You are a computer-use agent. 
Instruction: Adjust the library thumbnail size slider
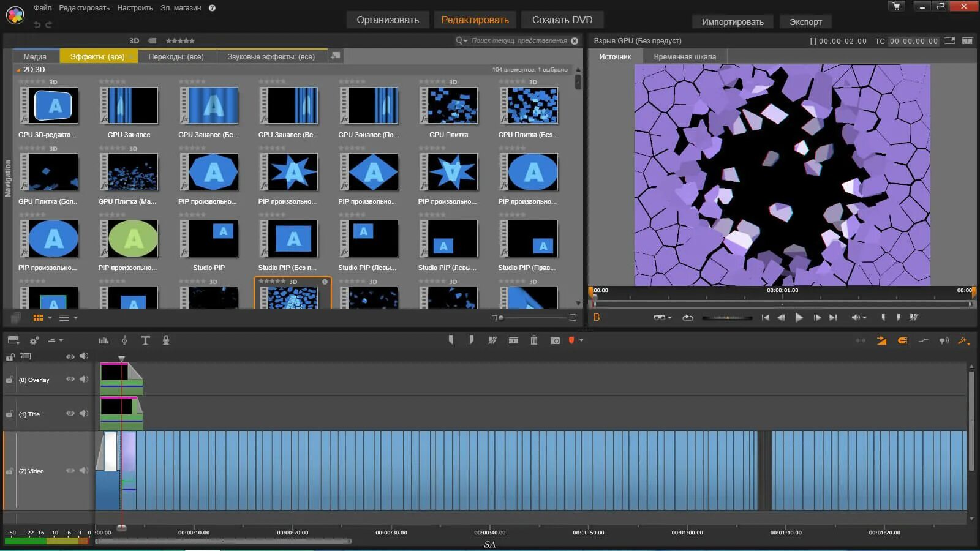click(533, 318)
